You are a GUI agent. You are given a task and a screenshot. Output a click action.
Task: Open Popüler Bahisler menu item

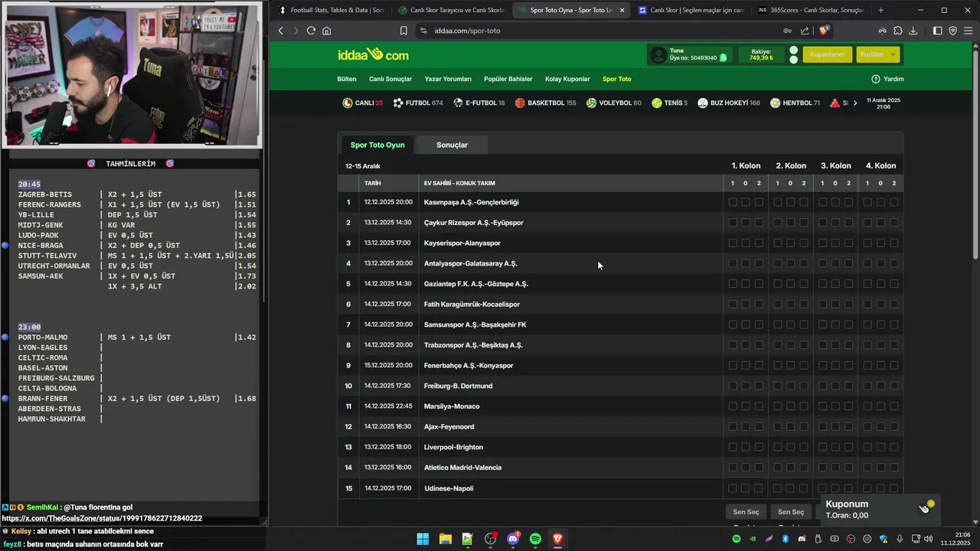(x=508, y=79)
